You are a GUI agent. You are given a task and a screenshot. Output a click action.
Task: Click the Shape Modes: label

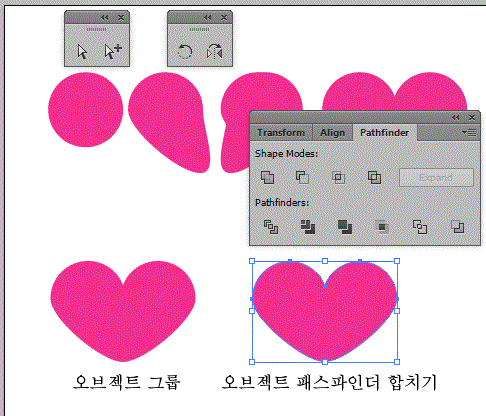(x=286, y=154)
